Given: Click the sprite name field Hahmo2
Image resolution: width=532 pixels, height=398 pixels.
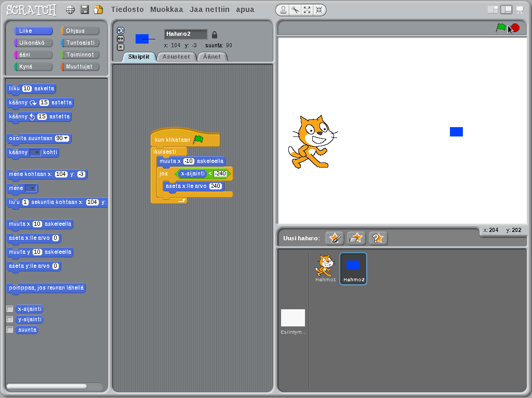Looking at the screenshot, I should (x=185, y=34).
